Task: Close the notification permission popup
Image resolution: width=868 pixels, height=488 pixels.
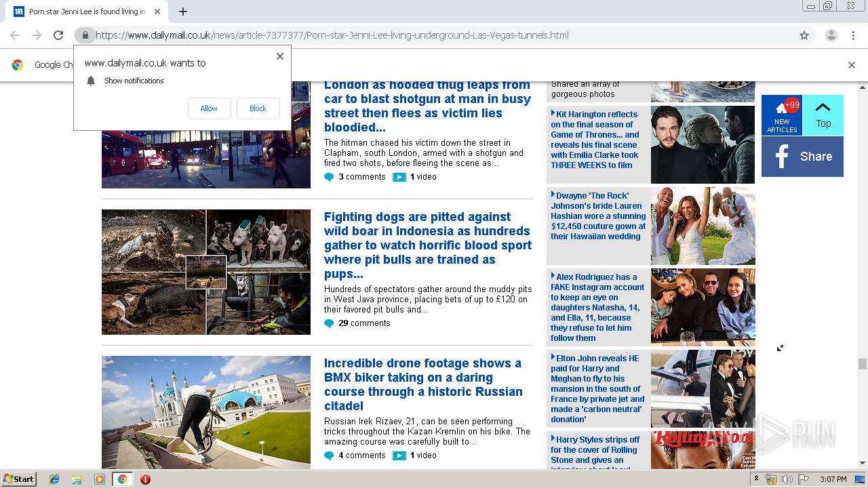Action: (x=280, y=56)
